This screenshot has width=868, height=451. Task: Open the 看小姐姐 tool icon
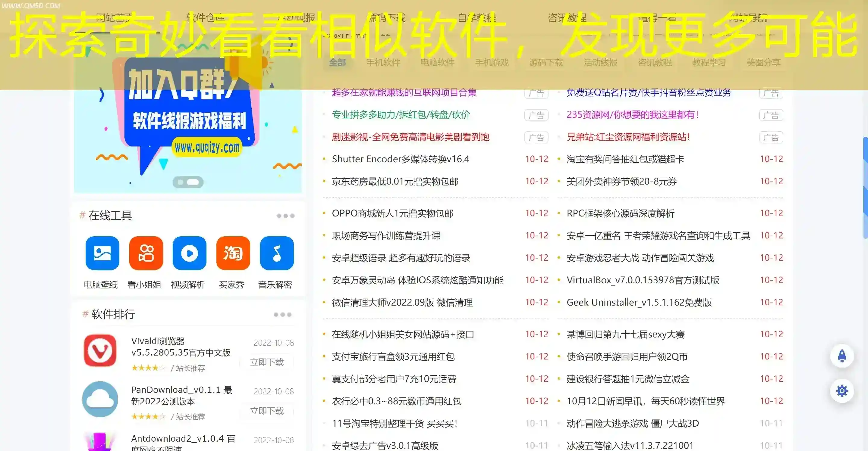tap(146, 253)
